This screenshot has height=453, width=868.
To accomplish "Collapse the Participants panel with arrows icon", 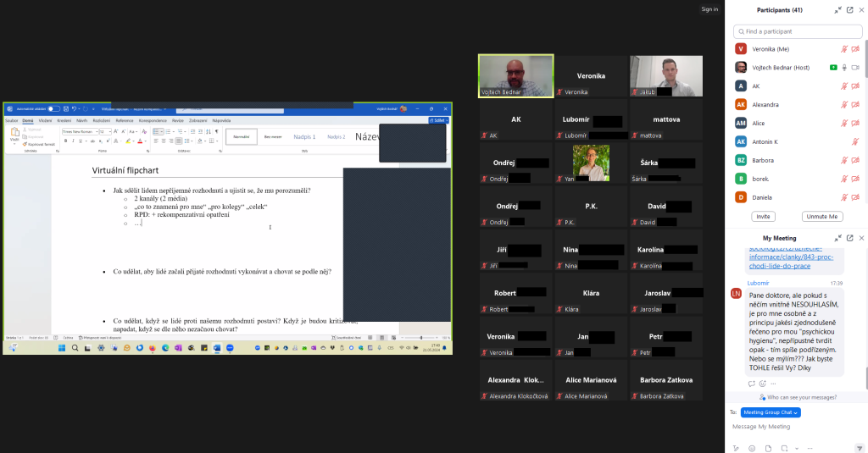I will pyautogui.click(x=837, y=10).
